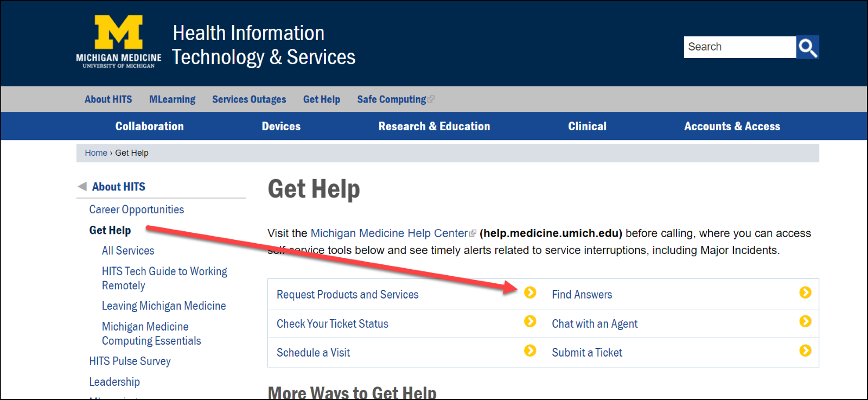This screenshot has width=868, height=400.
Task: Collapse sidebar using About HITS back triangle
Action: coord(82,187)
